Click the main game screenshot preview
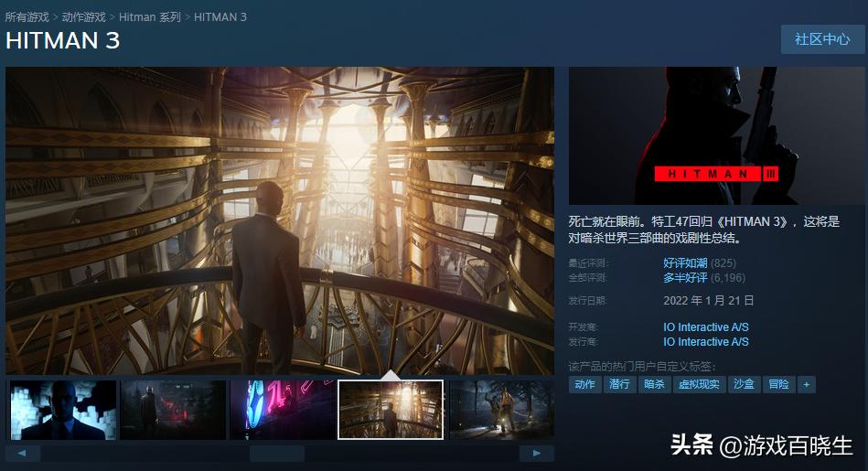868x471 pixels. coord(280,220)
